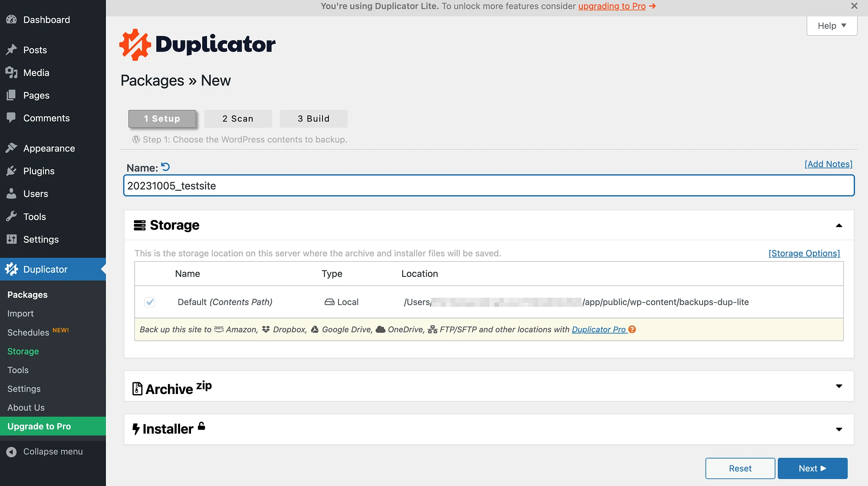Enable the Archive zip section toggle
The height and width of the screenshot is (486, 868).
tap(839, 387)
